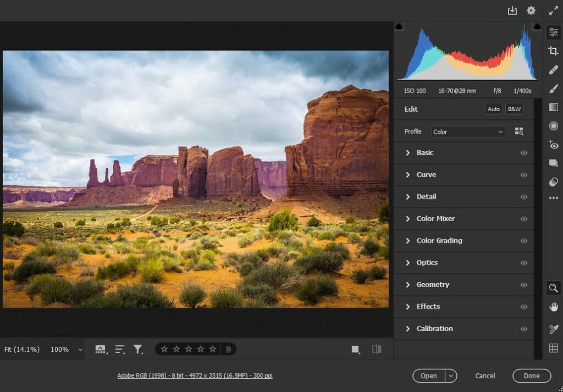Open the Masking panel

pos(554,88)
